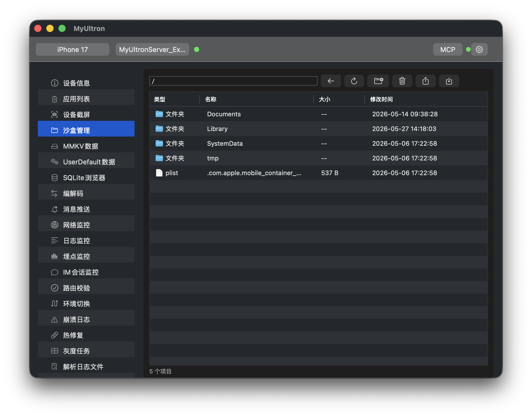Open 设备信息 from the sidebar
The width and height of the screenshot is (532, 417).
click(x=86, y=83)
